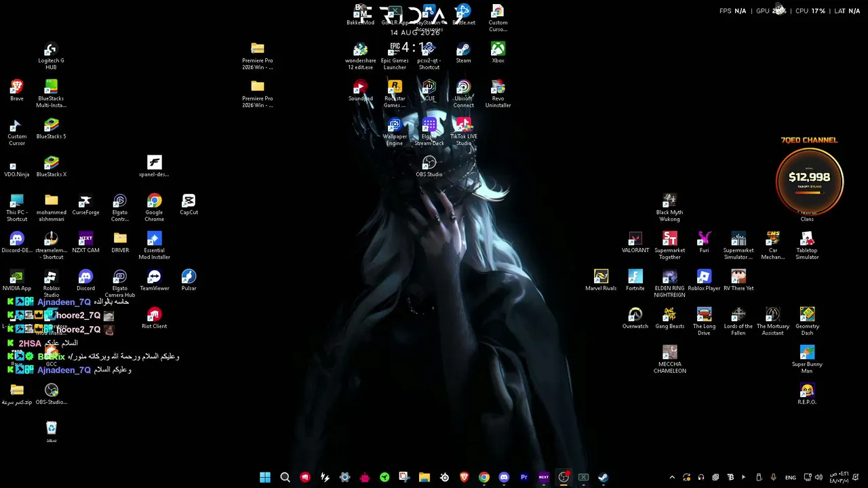The image size is (868, 488).
Task: Select the Wallpaper Engine desktop icon
Action: 395,132
